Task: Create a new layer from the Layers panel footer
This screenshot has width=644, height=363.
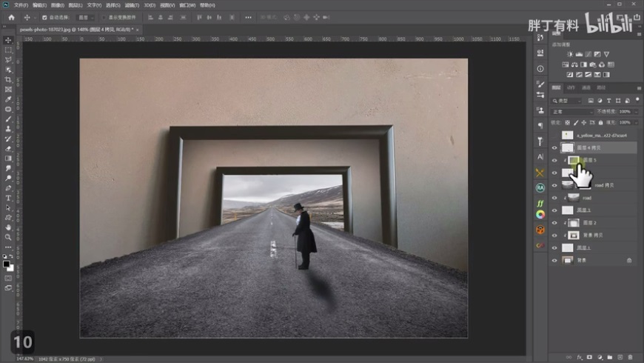Action: pyautogui.click(x=620, y=357)
